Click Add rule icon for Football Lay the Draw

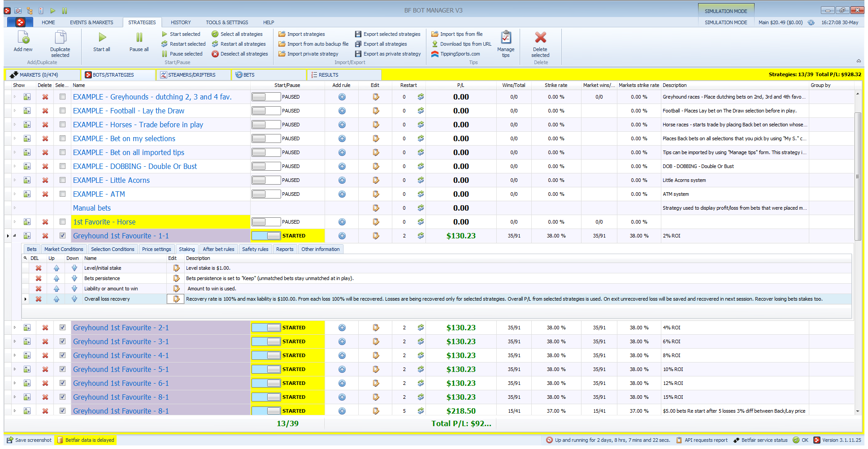click(342, 111)
